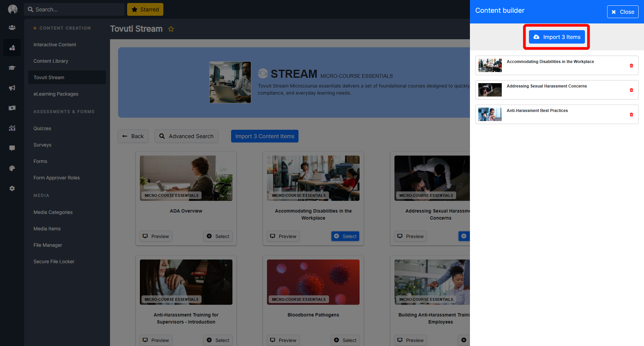
Task: Deselect the Accommodating Disabilities in the Workplace course
Action: click(x=345, y=236)
